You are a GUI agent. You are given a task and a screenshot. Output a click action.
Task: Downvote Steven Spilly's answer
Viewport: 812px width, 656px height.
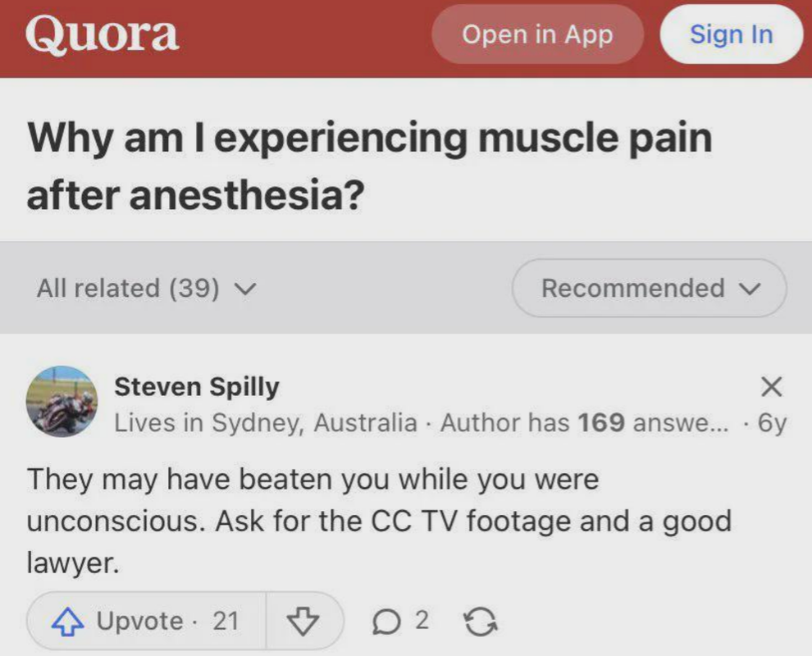pyautogui.click(x=303, y=622)
